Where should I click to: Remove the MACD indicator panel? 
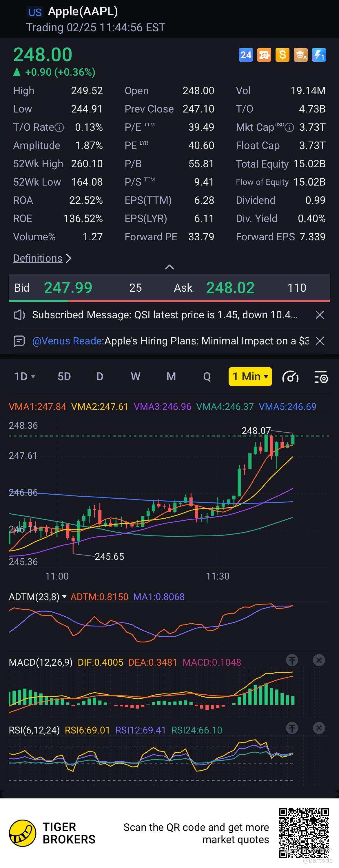[319, 660]
